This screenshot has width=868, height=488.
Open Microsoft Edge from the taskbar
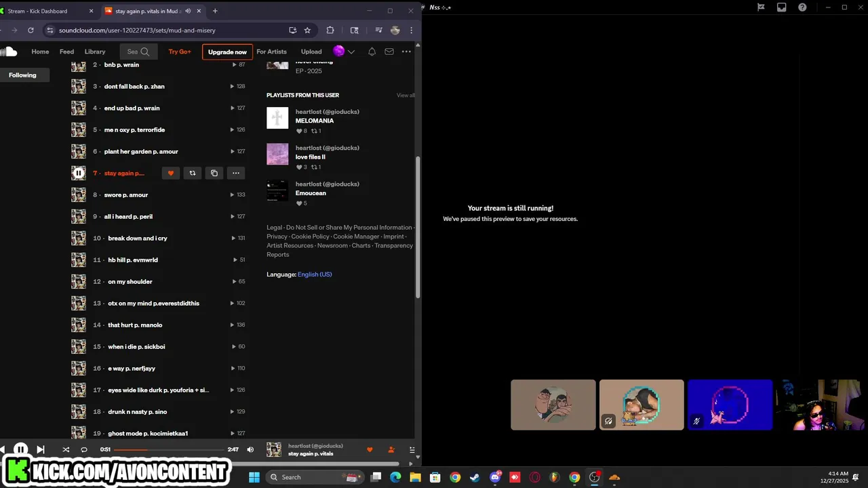(395, 477)
